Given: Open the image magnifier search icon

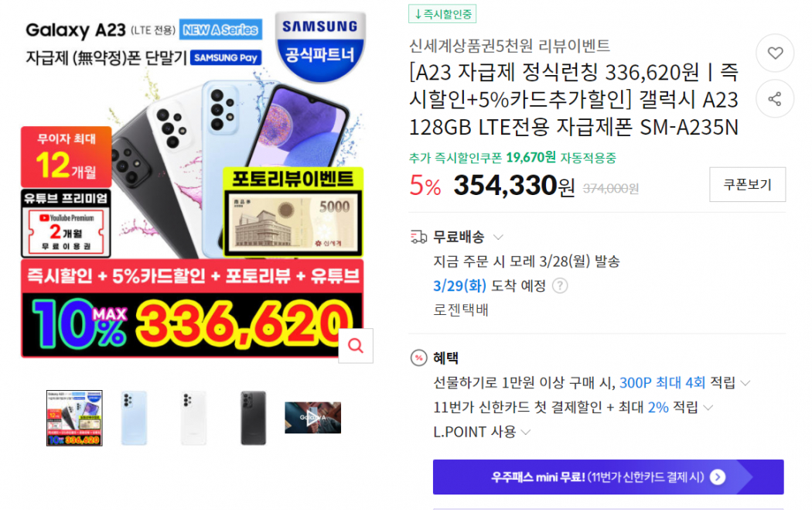Looking at the screenshot, I should (x=356, y=345).
